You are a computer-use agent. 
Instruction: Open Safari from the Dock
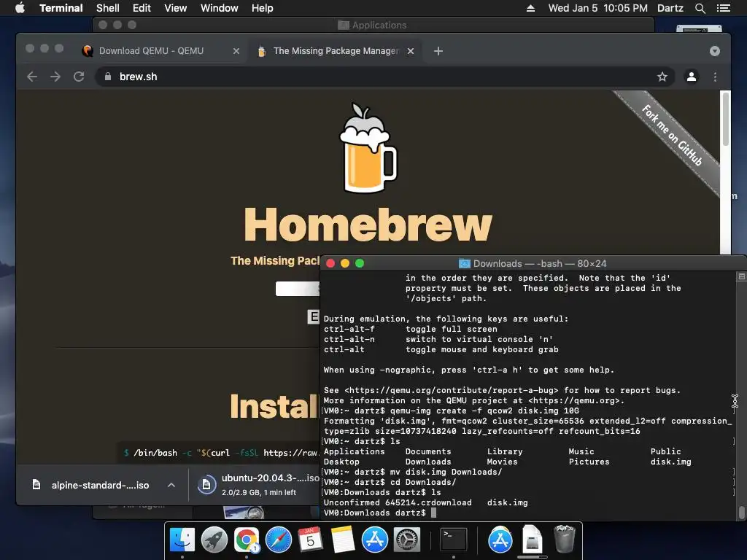pos(278,540)
